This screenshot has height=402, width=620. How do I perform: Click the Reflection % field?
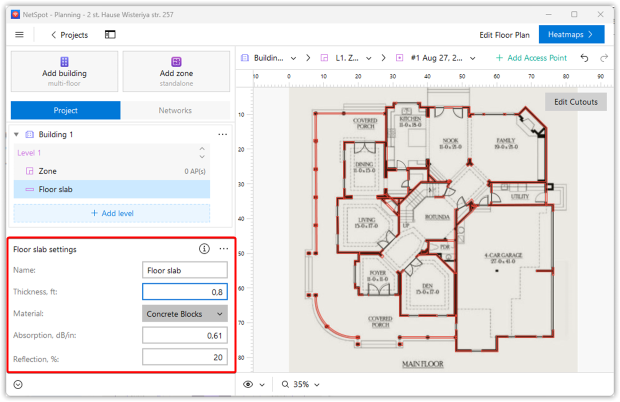point(185,357)
